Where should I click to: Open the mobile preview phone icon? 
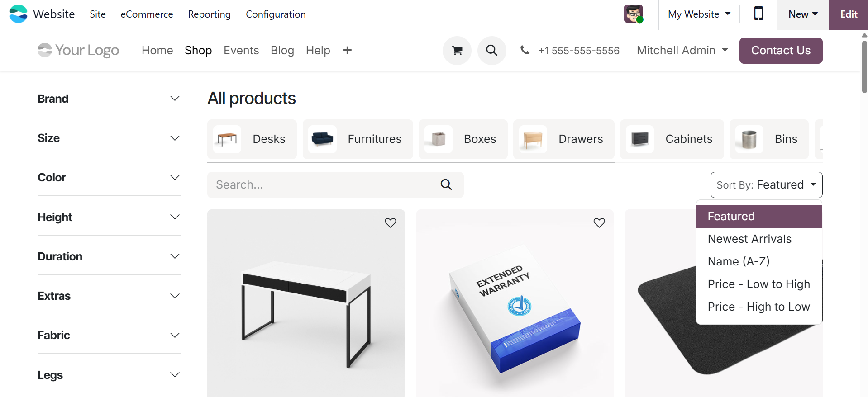click(758, 14)
